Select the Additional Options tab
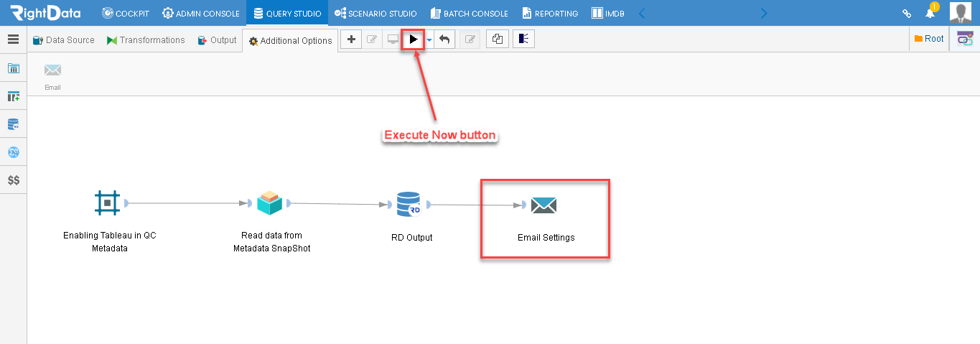 [290, 41]
